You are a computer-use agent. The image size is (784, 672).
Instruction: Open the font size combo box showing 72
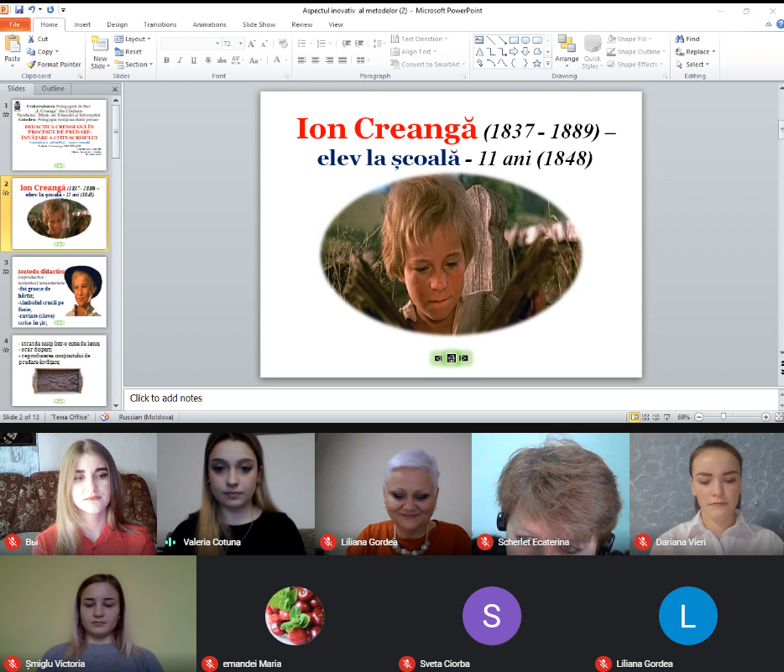coord(233,44)
